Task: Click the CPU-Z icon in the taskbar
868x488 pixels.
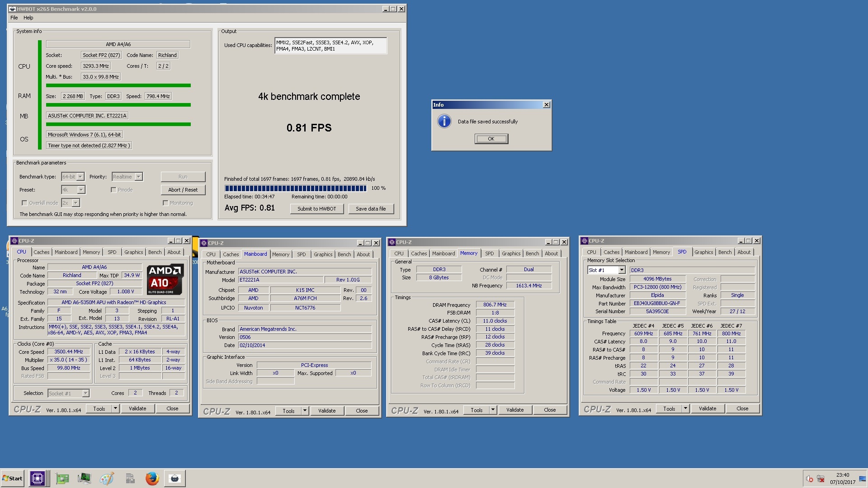Action: pos(38,478)
